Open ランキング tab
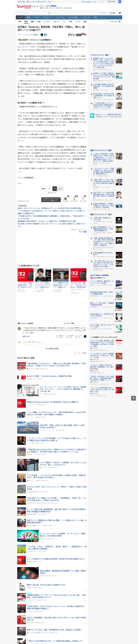This screenshot has width=138, height=644. click(86, 17)
